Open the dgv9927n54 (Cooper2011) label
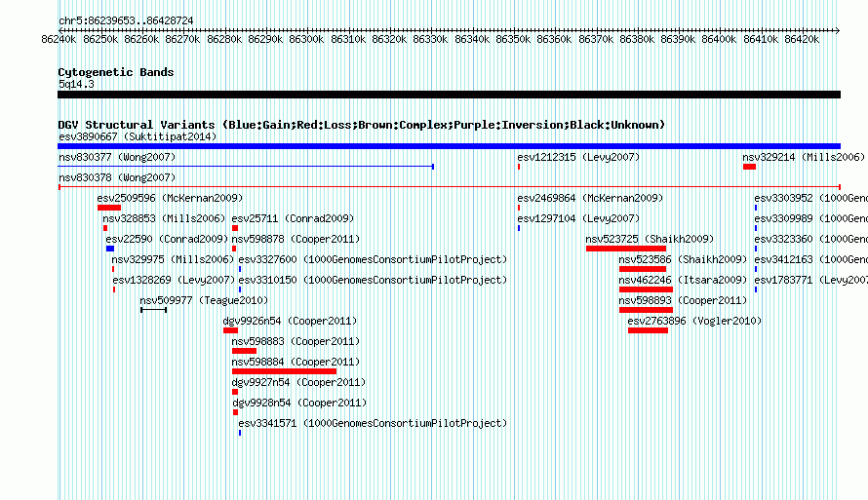This screenshot has width=868, height=500. (x=299, y=382)
